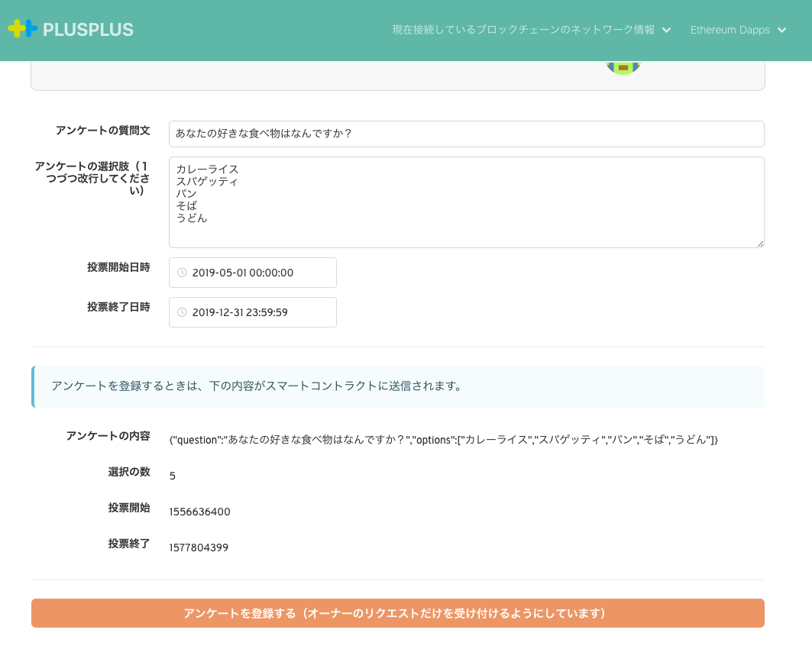The width and height of the screenshot is (812, 662).
Task: Click the option count value 5
Action: pyautogui.click(x=173, y=476)
